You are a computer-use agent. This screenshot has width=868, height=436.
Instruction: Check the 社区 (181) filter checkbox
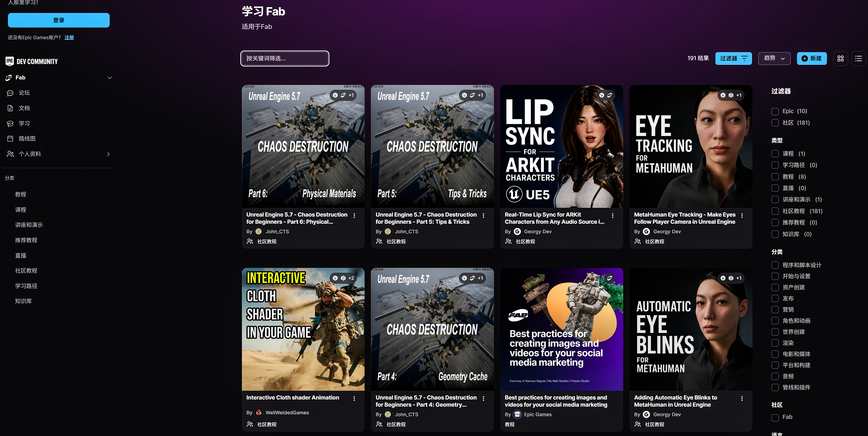click(x=775, y=123)
